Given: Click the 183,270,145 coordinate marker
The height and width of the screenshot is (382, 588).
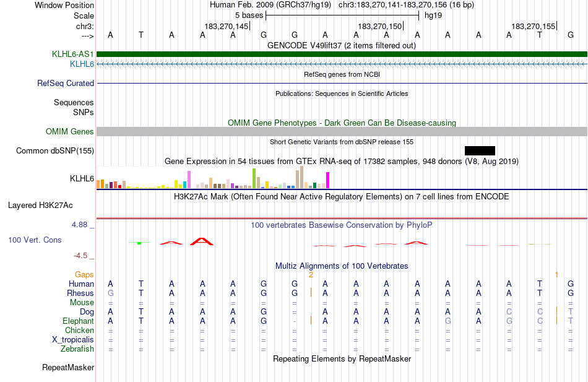Looking at the screenshot, I should click(227, 26).
